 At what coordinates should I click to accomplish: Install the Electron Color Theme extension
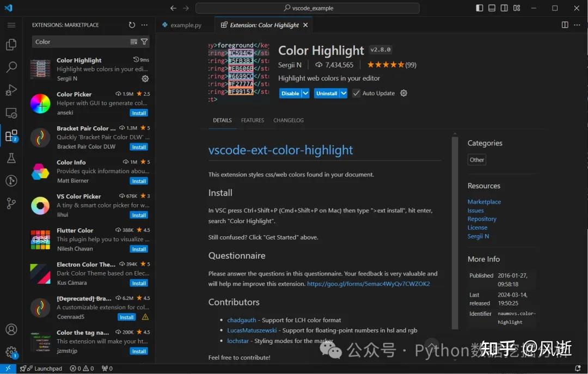(139, 283)
